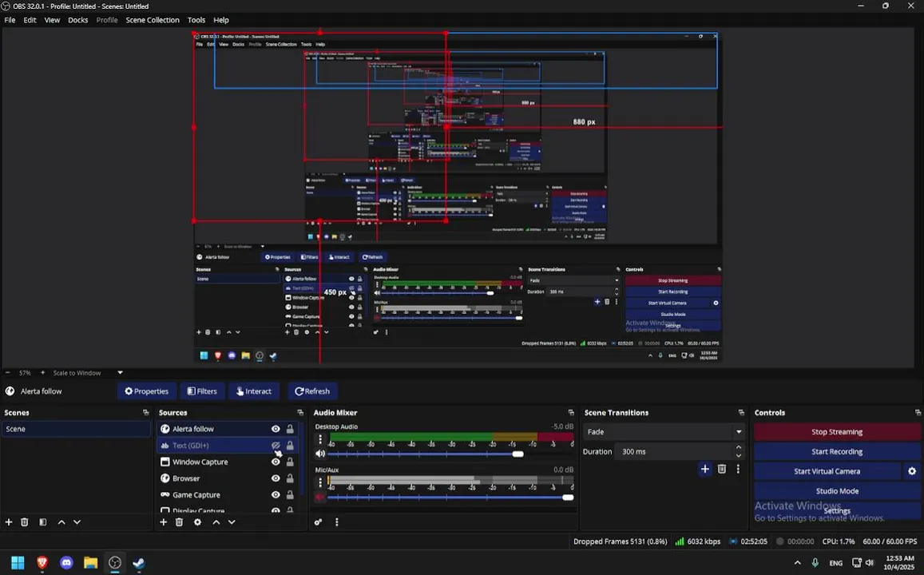Add a new source with plus icon
The image size is (924, 575).
click(x=163, y=522)
